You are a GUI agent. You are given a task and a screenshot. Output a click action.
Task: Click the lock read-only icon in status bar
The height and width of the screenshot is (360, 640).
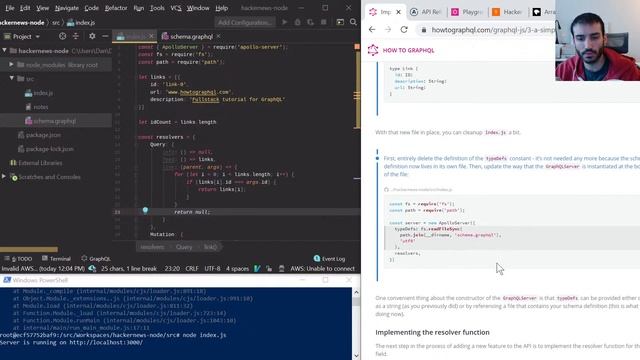tap(269, 269)
